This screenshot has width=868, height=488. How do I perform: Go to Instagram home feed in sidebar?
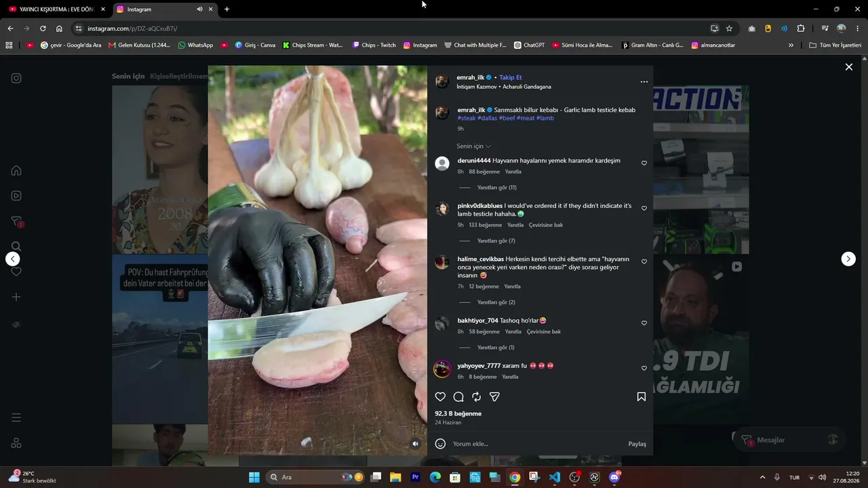click(x=16, y=170)
